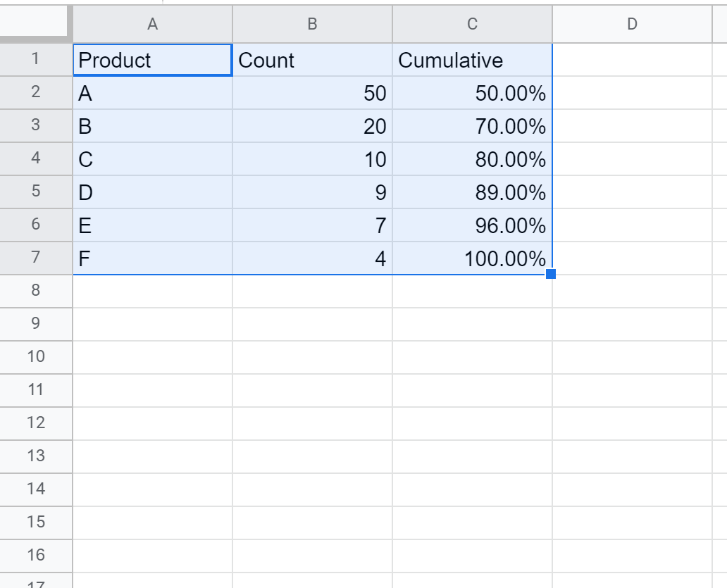The height and width of the screenshot is (588, 727).
Task: Click the blue fill handle on the selection
Action: pos(552,275)
